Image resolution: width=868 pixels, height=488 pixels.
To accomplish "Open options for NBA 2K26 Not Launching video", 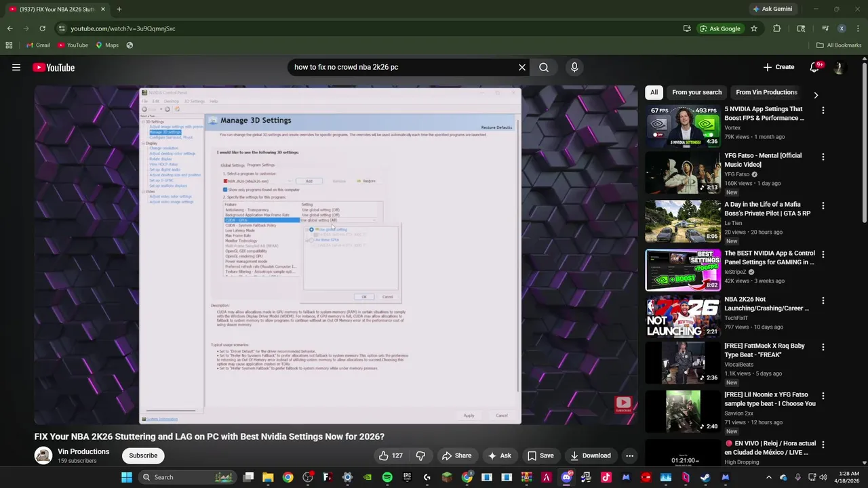I will coord(823,300).
